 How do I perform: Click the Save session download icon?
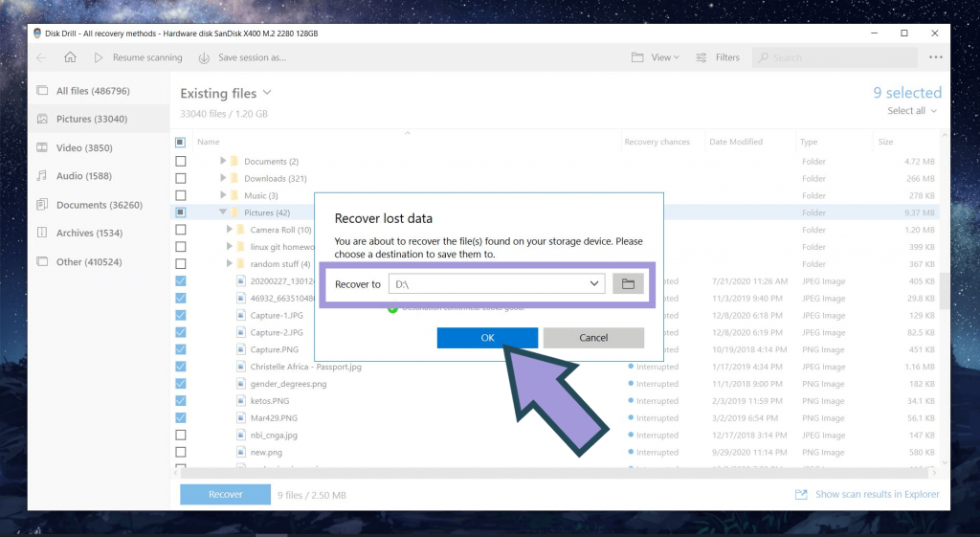204,57
